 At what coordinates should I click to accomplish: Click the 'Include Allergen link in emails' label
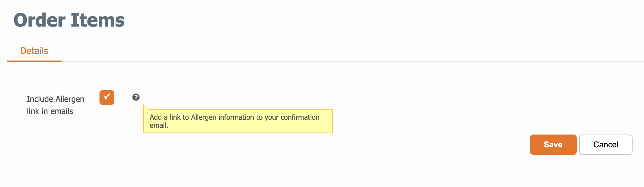pyautogui.click(x=55, y=105)
